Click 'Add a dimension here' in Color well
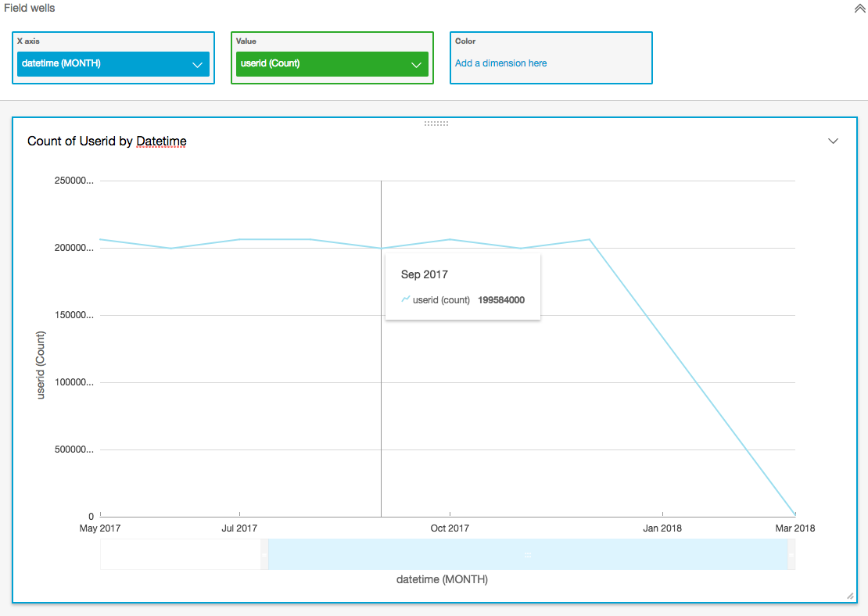Viewport: 868px width, 616px height. coord(501,63)
